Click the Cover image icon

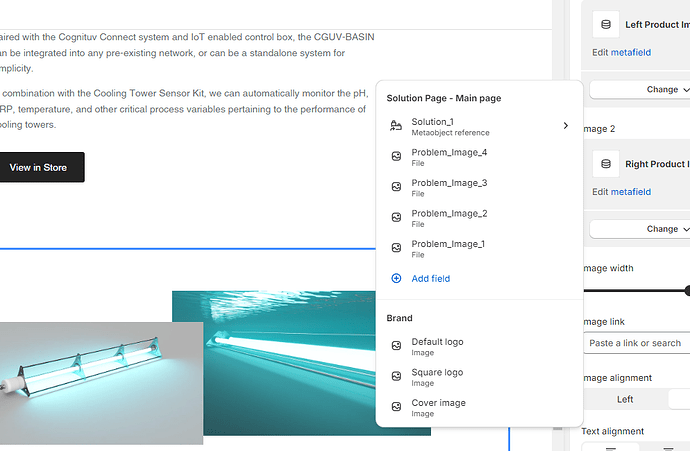pos(396,407)
